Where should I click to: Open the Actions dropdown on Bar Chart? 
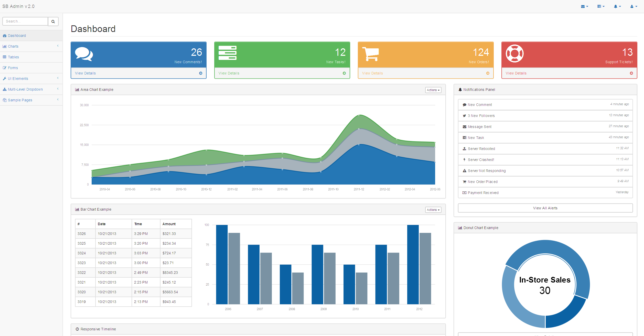click(x=433, y=209)
